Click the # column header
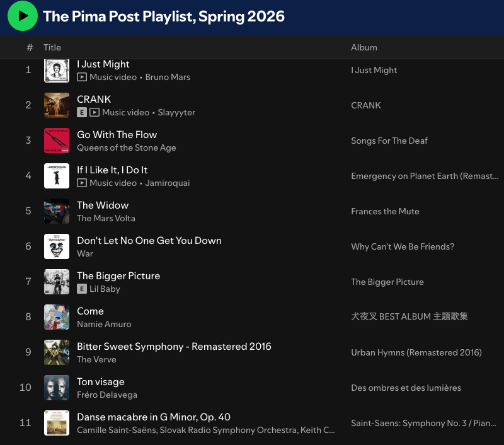This screenshot has width=504, height=445. [30, 47]
